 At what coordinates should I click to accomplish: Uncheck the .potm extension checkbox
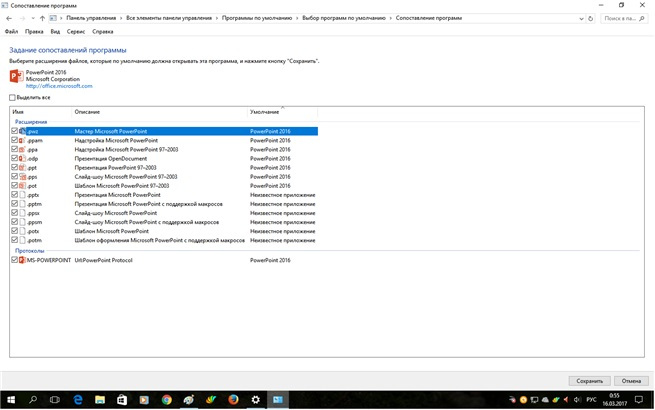15,240
